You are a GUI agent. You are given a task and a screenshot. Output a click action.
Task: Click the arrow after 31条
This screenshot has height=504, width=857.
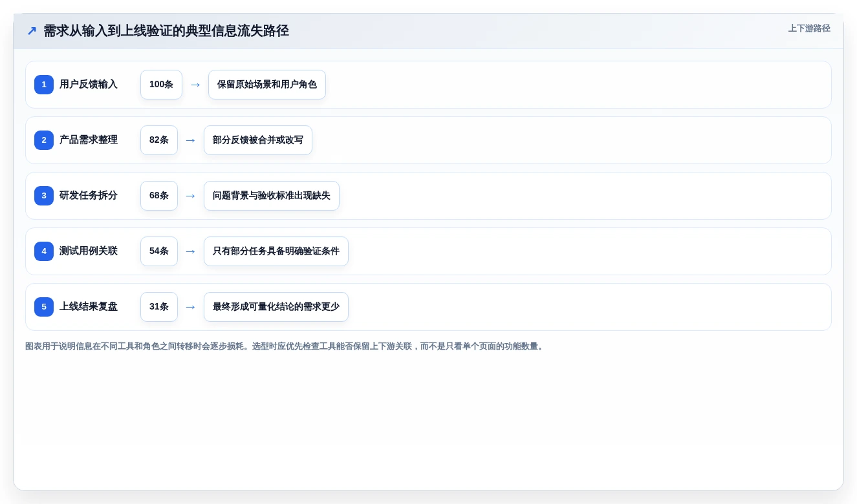(x=191, y=307)
